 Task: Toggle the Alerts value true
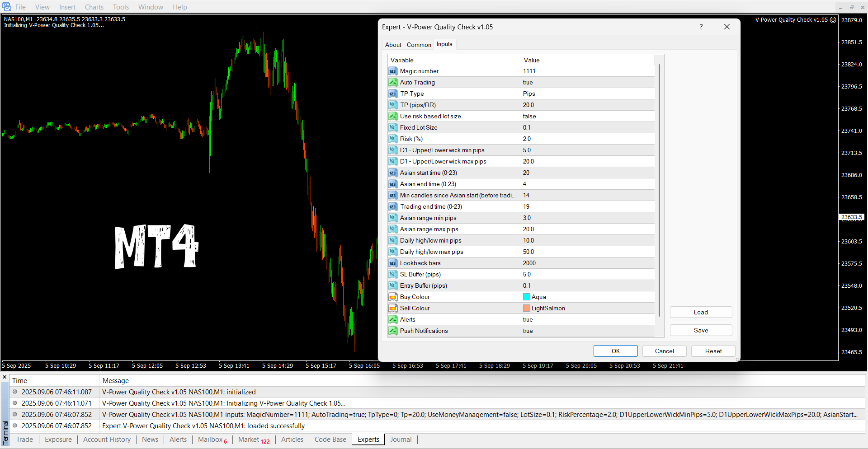588,319
